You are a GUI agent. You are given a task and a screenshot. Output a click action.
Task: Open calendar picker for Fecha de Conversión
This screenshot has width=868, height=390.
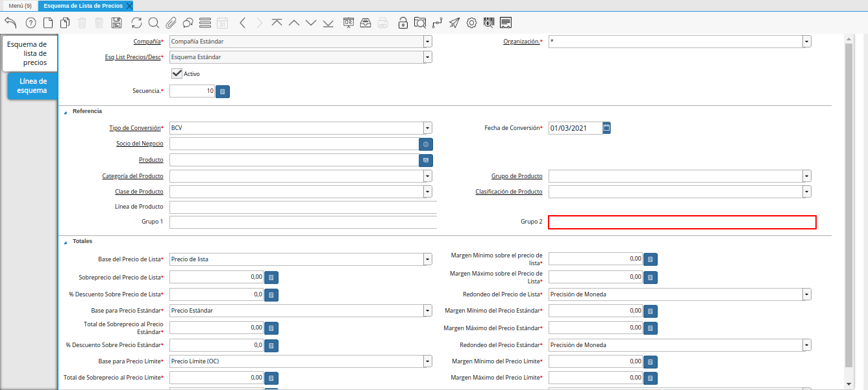606,128
